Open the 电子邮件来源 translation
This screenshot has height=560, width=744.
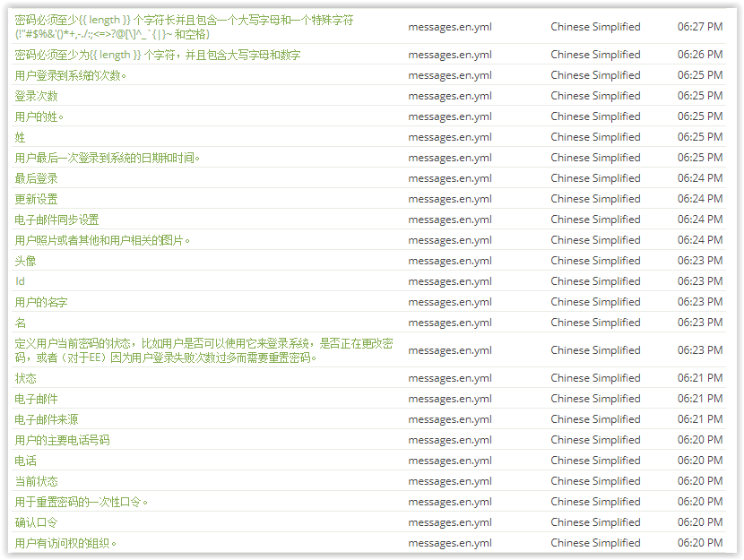(47, 419)
